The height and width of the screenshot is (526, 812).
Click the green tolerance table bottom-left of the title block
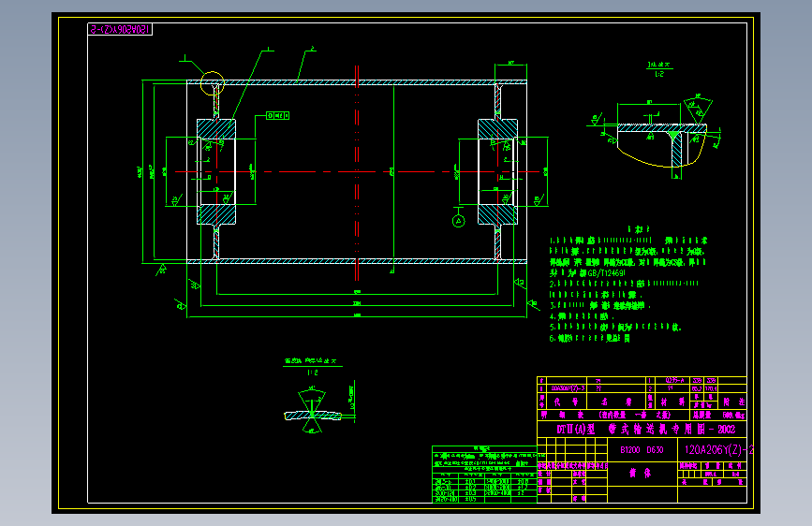[x=484, y=475]
